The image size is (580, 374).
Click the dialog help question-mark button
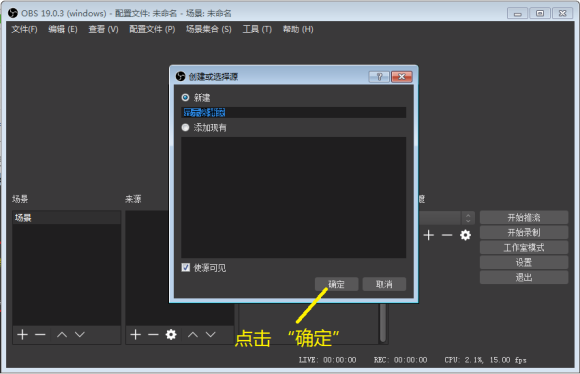click(379, 77)
